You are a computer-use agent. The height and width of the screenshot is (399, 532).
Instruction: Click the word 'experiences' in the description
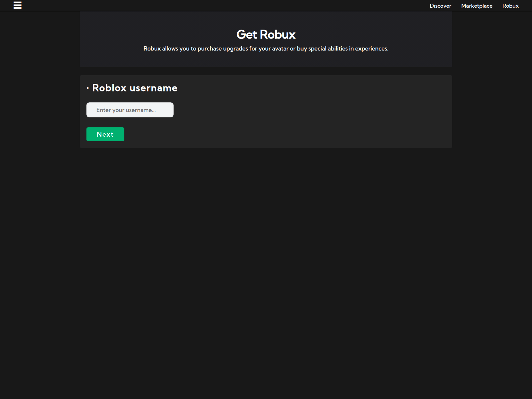coord(371,49)
